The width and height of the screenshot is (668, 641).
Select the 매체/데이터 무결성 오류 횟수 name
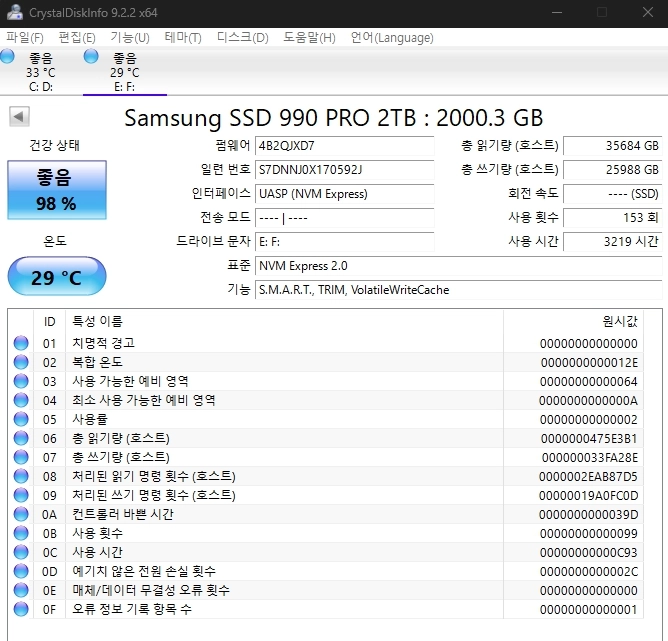point(151,590)
